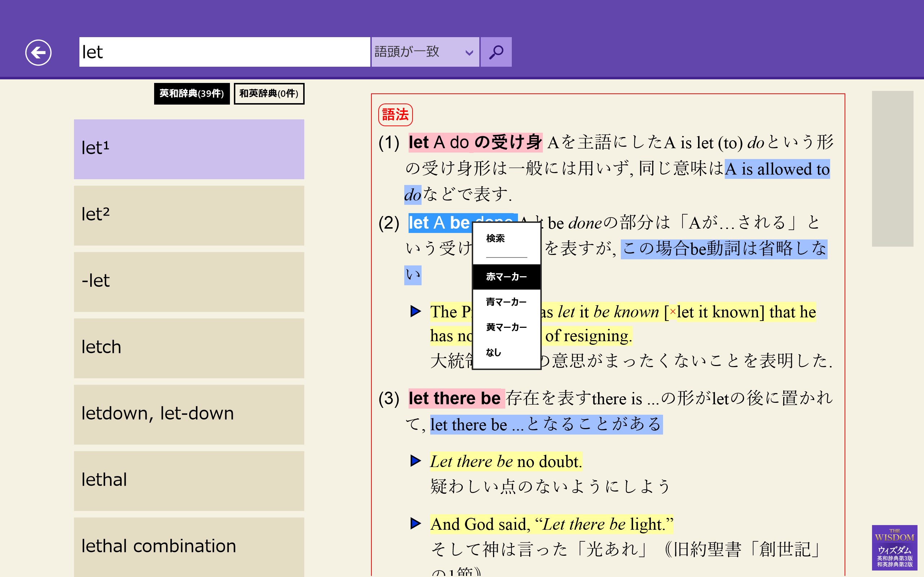Viewport: 924px width, 577px height.
Task: Click the back arrow button
Action: [x=38, y=52]
